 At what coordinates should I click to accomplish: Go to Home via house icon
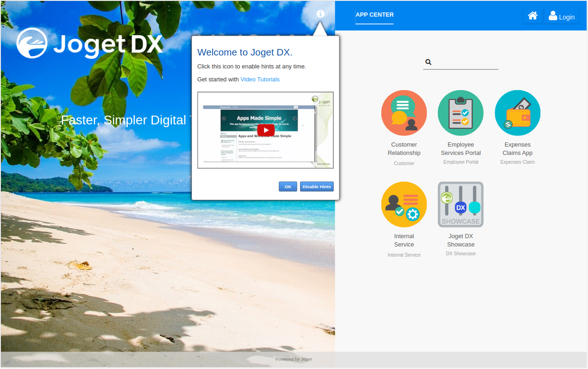[533, 16]
